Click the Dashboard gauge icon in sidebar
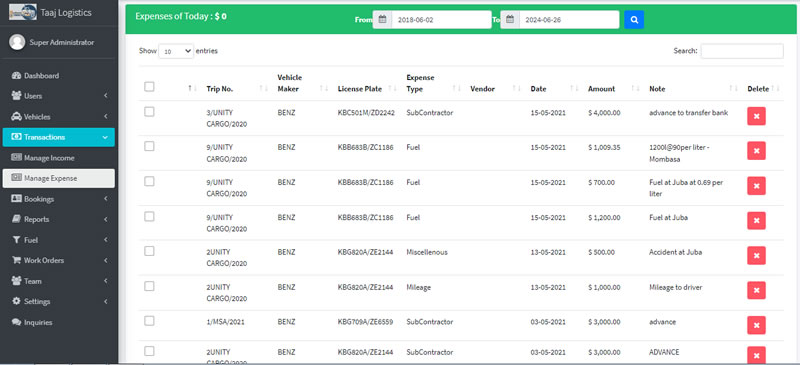This screenshot has width=800, height=365. coord(16,76)
